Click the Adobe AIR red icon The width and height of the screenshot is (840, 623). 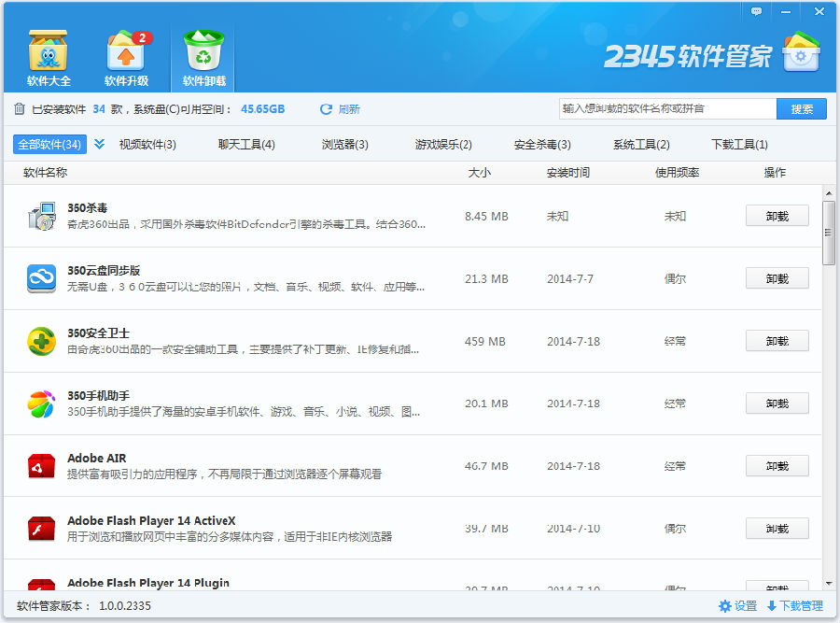click(42, 466)
